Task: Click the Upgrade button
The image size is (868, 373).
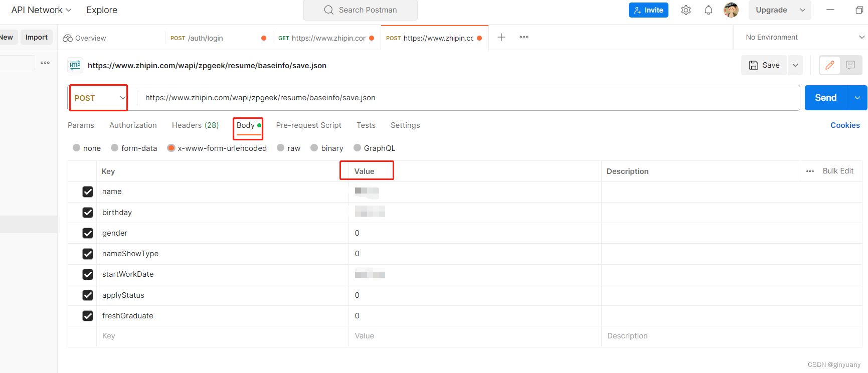Action: [771, 10]
